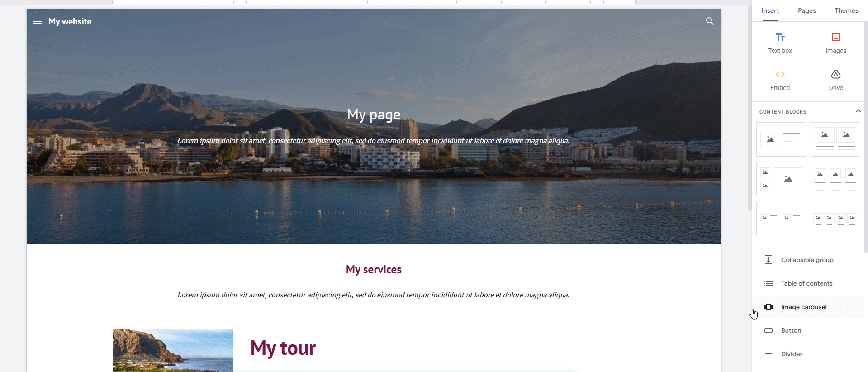Image resolution: width=868 pixels, height=372 pixels.
Task: Insert a Divider line
Action: coord(808,354)
